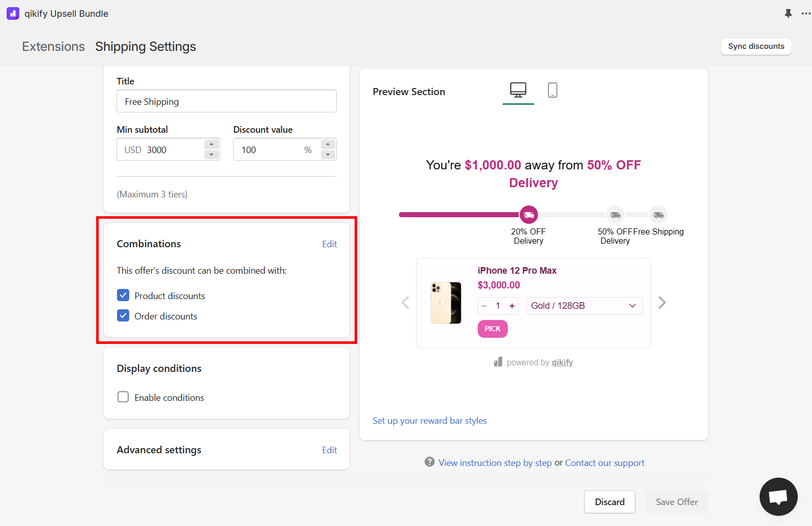Click the PICK button
The image size is (812, 526).
coord(492,329)
